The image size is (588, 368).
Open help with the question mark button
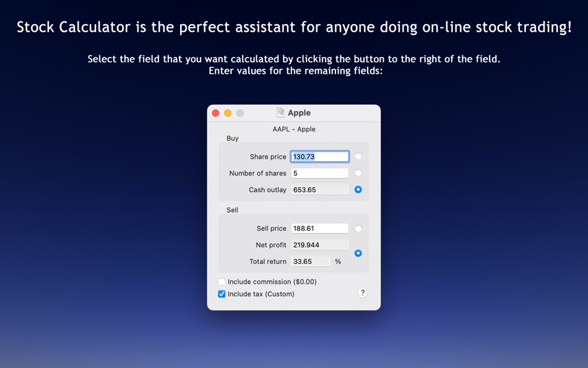coord(363,293)
